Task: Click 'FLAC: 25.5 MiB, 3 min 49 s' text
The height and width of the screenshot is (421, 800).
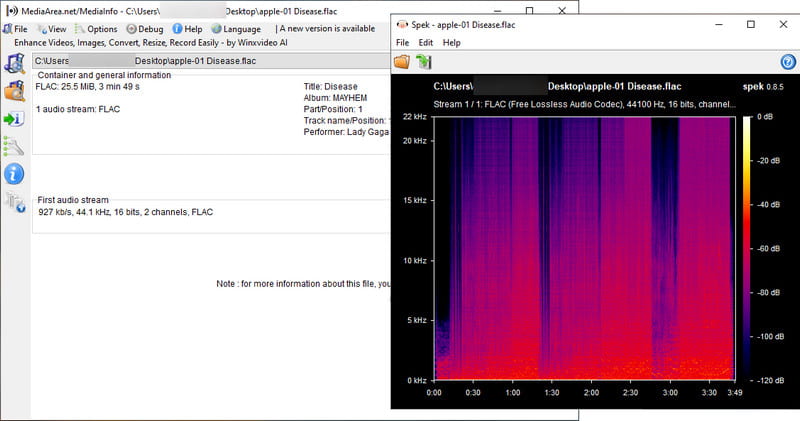Action: (87, 87)
